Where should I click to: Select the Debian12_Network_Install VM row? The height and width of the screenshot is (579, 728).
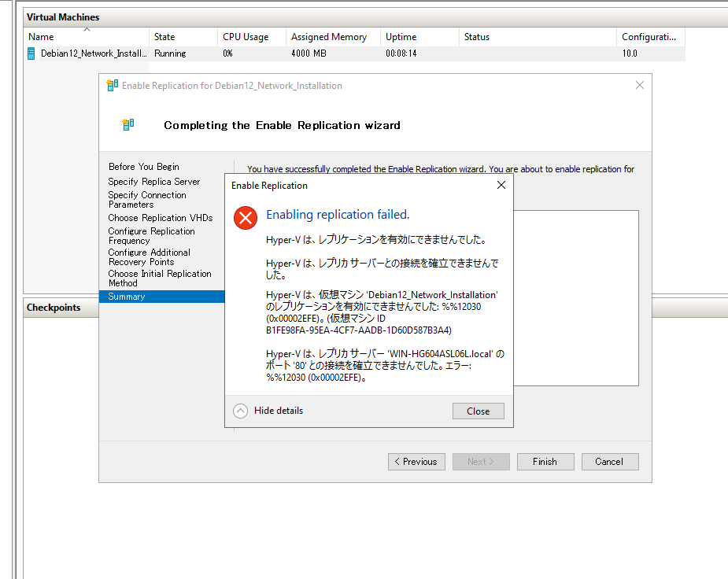click(354, 53)
